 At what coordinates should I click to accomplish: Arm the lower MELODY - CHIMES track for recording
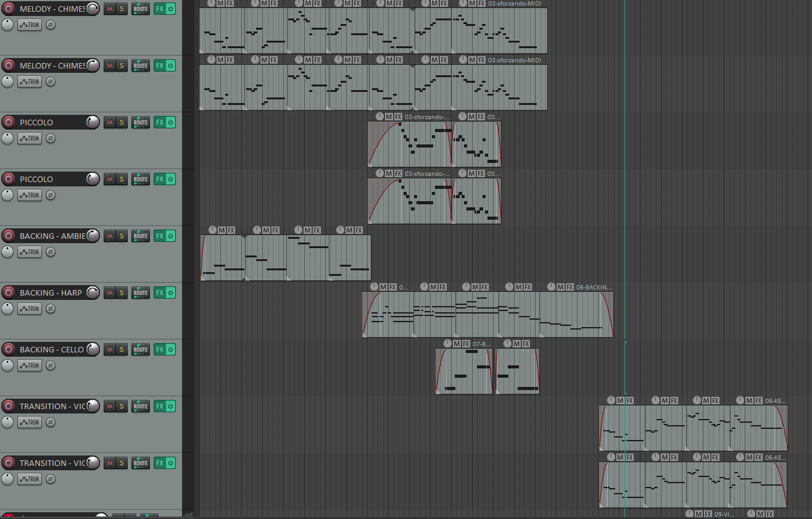tap(9, 65)
